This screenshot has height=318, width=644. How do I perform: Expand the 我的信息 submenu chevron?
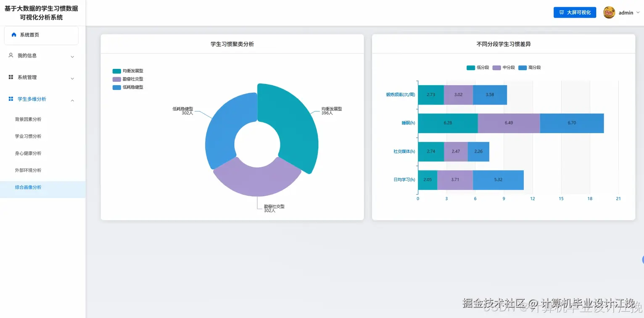pos(72,56)
